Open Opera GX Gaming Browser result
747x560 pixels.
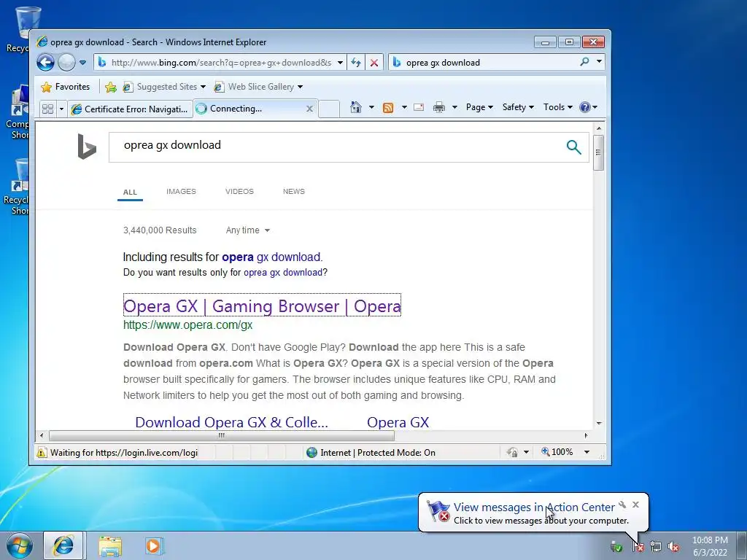(262, 306)
